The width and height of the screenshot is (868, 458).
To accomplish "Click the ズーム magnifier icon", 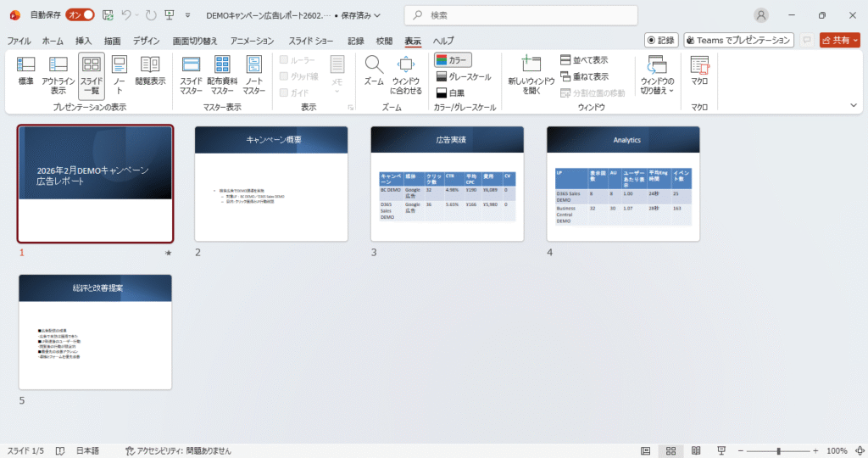I will (x=374, y=73).
